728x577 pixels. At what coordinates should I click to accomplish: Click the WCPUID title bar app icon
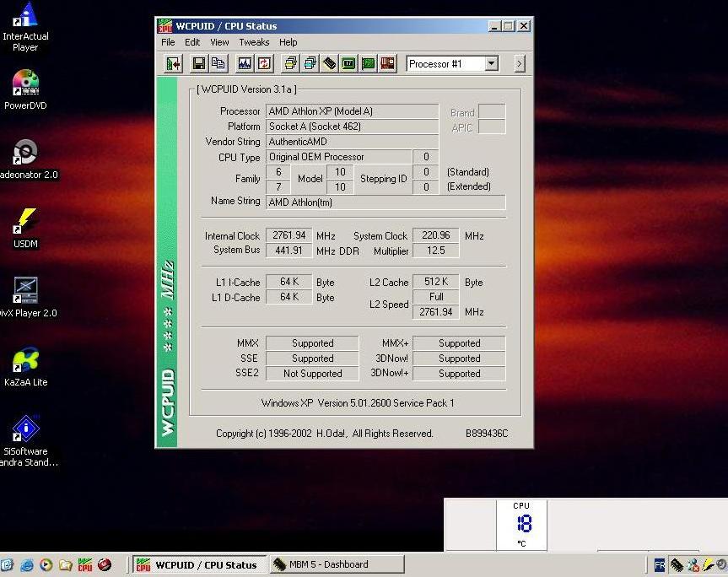164,26
